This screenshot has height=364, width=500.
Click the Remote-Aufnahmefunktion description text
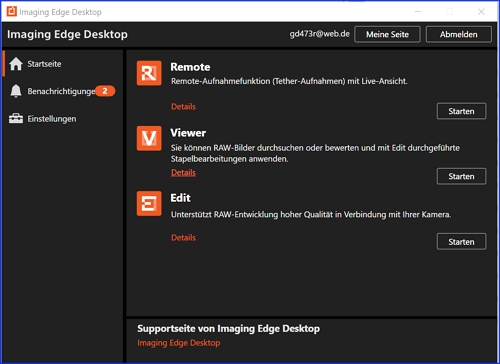point(289,81)
